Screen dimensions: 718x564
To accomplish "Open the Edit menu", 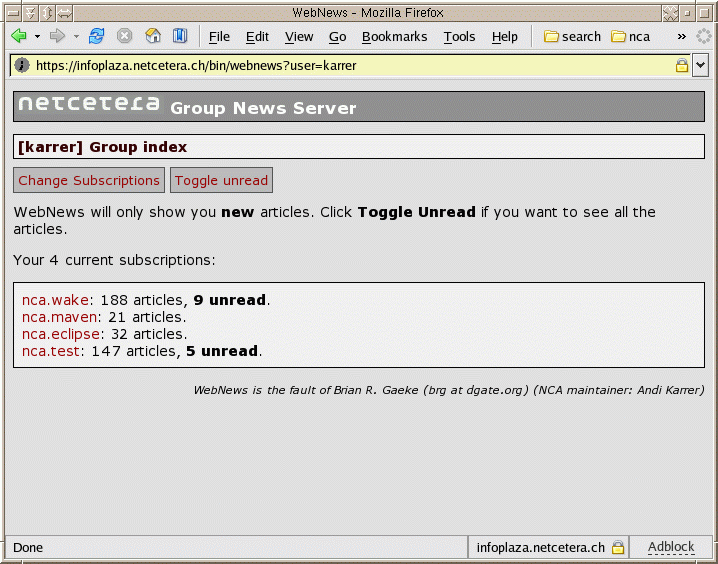I will [x=257, y=37].
